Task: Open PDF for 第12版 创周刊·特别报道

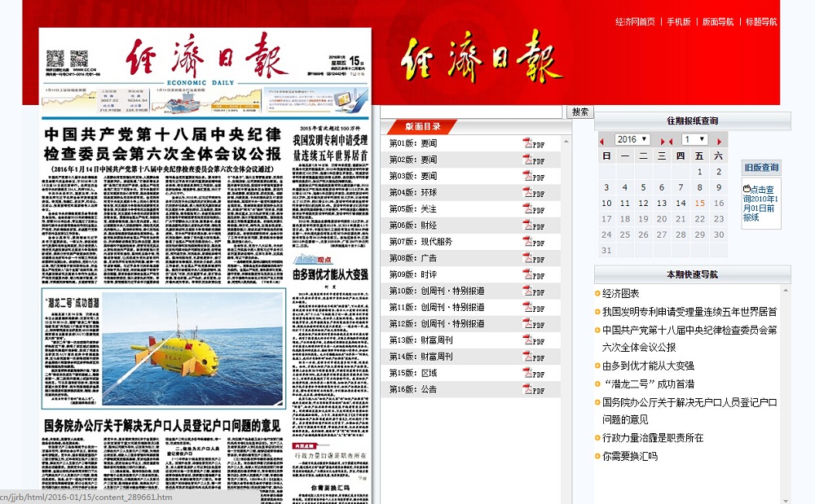Action: tap(533, 324)
